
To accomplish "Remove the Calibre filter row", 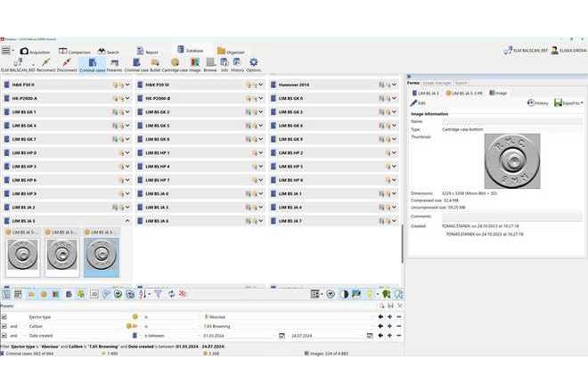I will (x=399, y=326).
